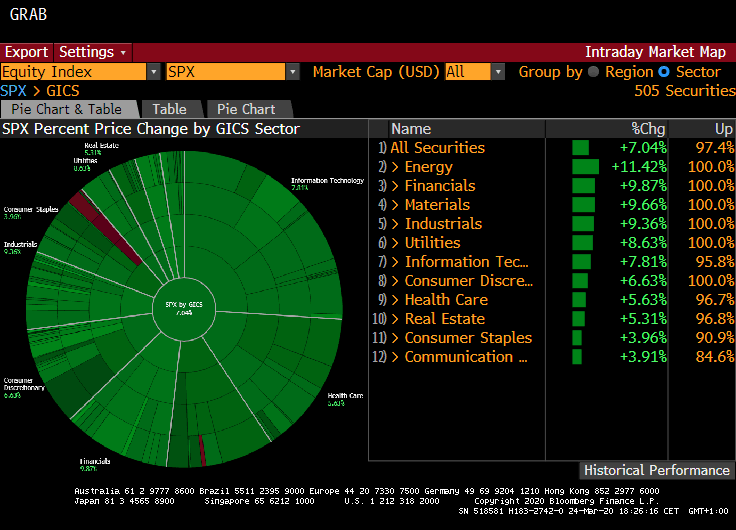Screen dimensions: 736x530
Task: Click pie chart center SPX by GICS
Action: click(184, 308)
